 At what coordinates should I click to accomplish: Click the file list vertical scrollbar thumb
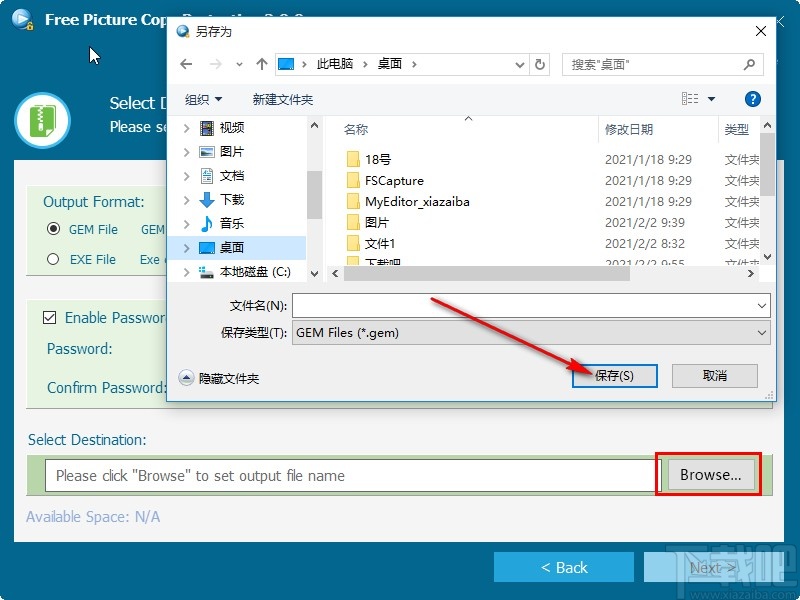tap(767, 164)
